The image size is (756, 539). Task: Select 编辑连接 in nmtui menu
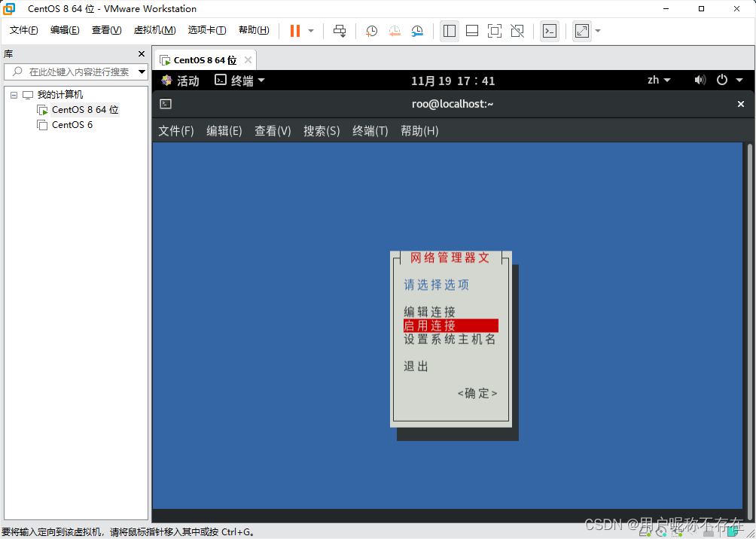click(x=430, y=312)
